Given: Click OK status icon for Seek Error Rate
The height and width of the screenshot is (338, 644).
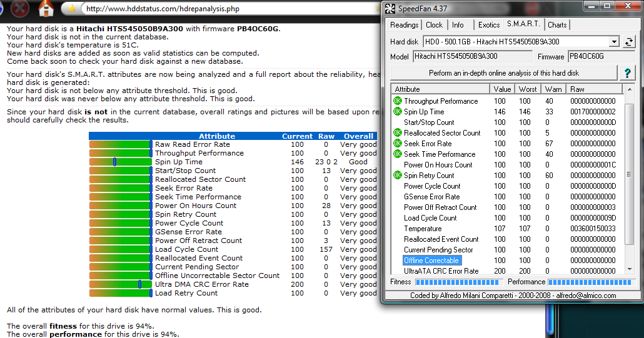Looking at the screenshot, I should [x=397, y=144].
